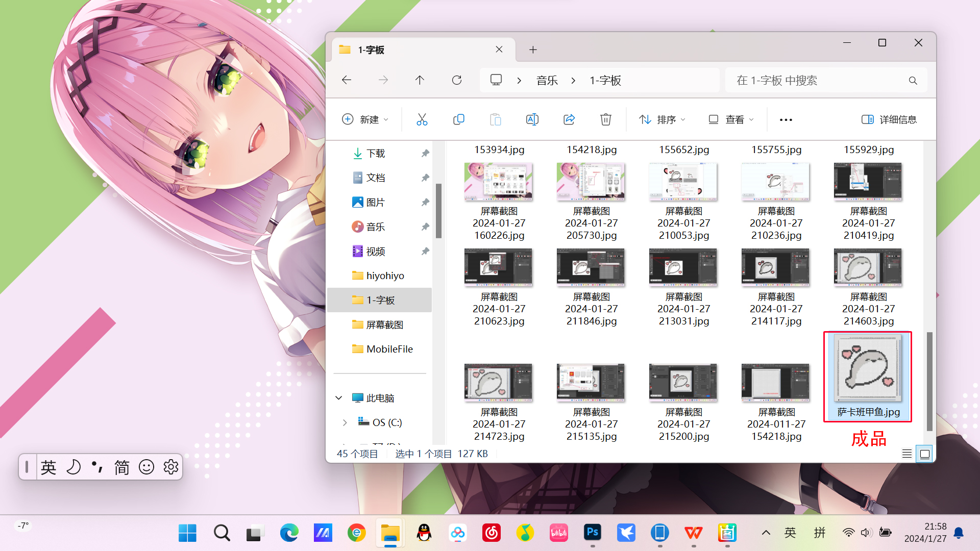Click the navigation pane scrollbar
The image size is (980, 551).
(438, 211)
